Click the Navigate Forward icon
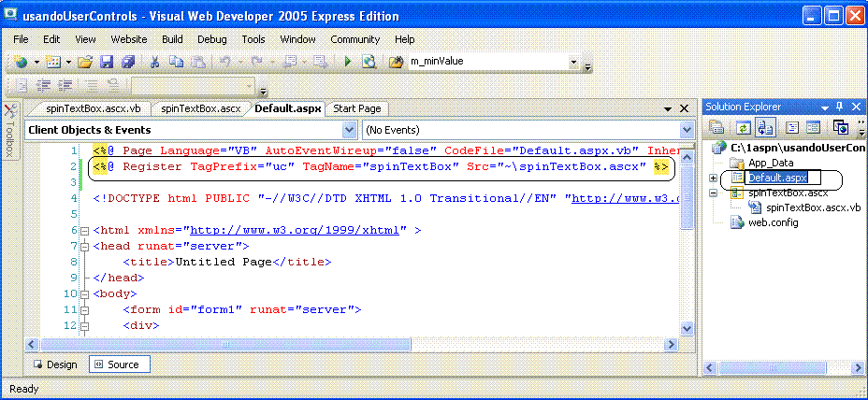The image size is (868, 400). (319, 62)
